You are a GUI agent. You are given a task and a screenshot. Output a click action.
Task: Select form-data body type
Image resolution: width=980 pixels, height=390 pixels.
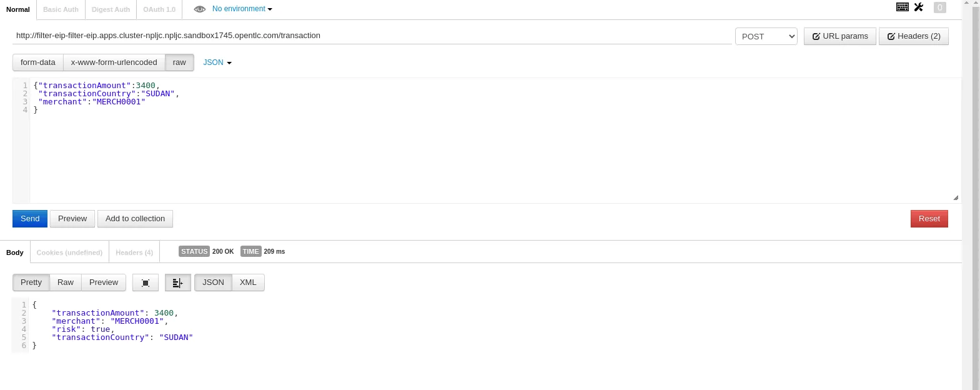click(38, 62)
